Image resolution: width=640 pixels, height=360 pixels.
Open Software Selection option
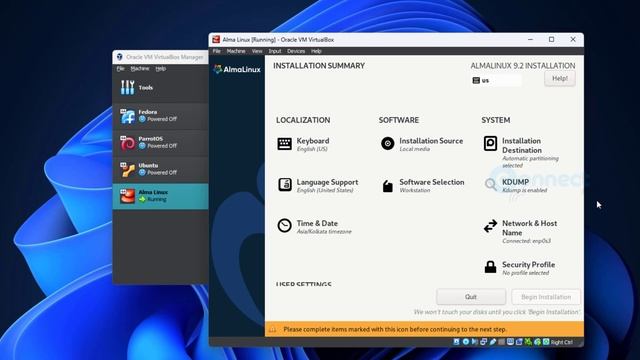pos(423,185)
